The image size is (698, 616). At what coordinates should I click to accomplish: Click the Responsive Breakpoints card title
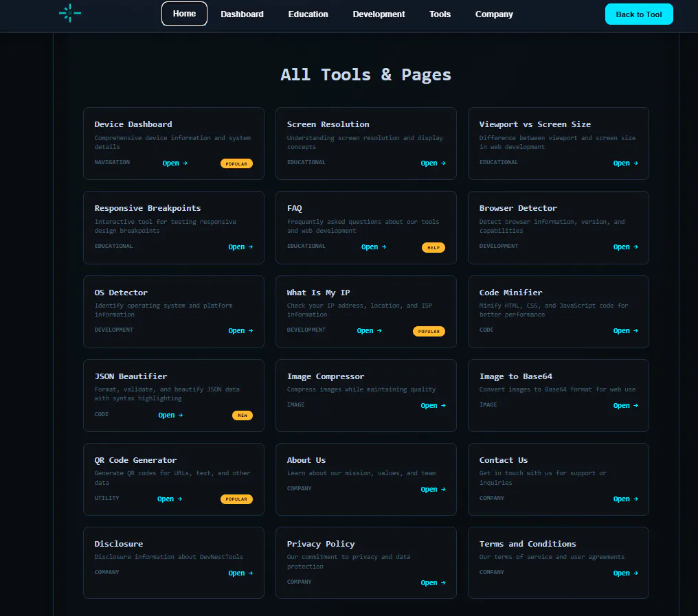[x=147, y=208]
